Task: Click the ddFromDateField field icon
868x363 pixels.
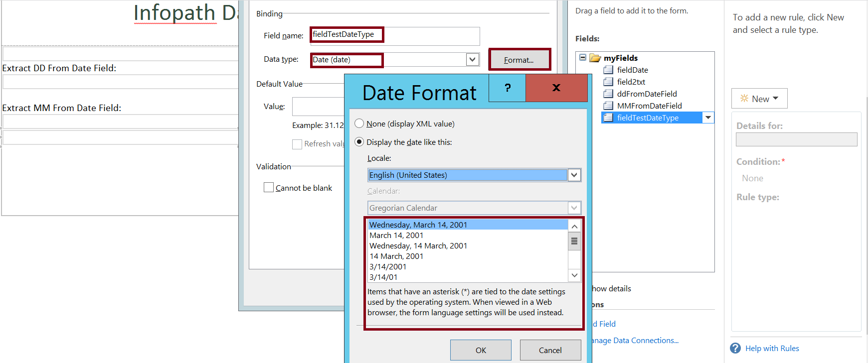Action: [x=608, y=94]
